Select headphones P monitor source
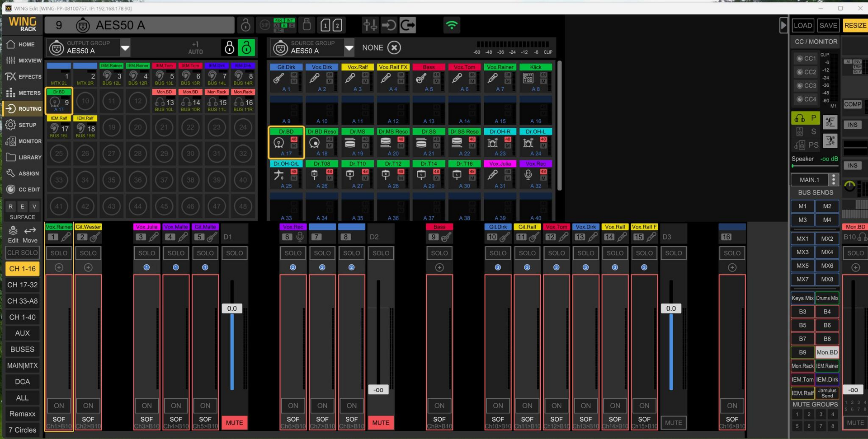Viewport: 868px width, 439px height. click(x=805, y=118)
